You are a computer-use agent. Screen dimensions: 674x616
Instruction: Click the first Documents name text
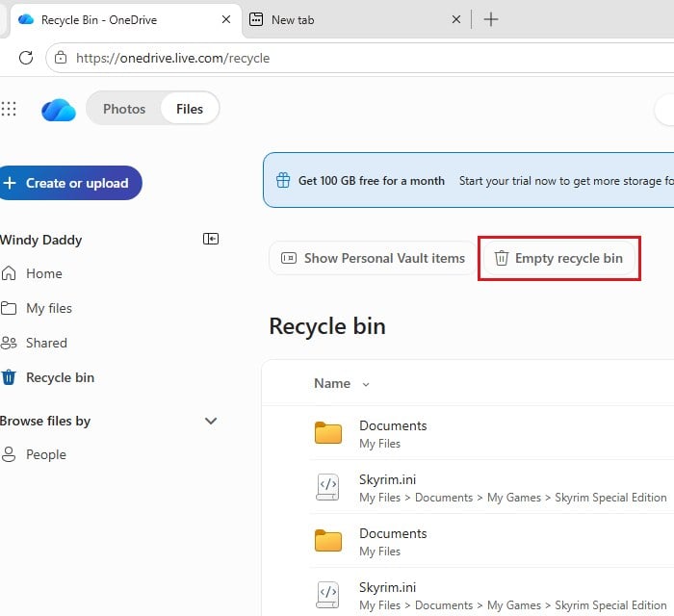393,425
